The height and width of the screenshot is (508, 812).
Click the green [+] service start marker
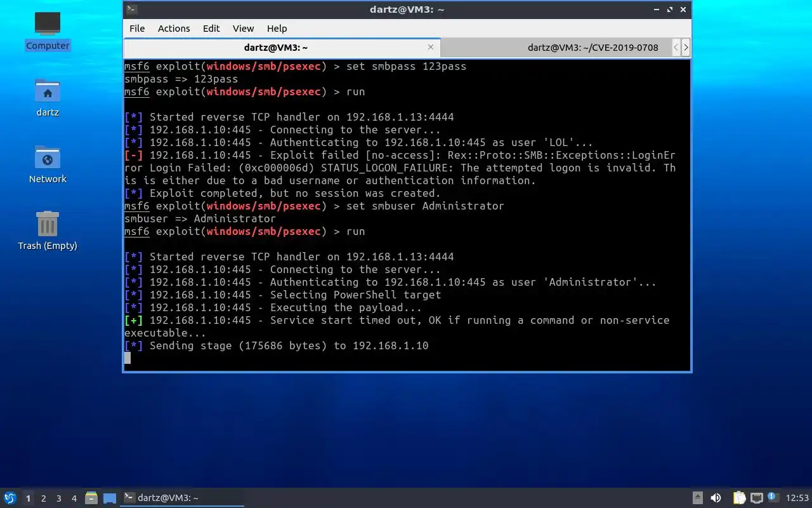[x=133, y=321]
